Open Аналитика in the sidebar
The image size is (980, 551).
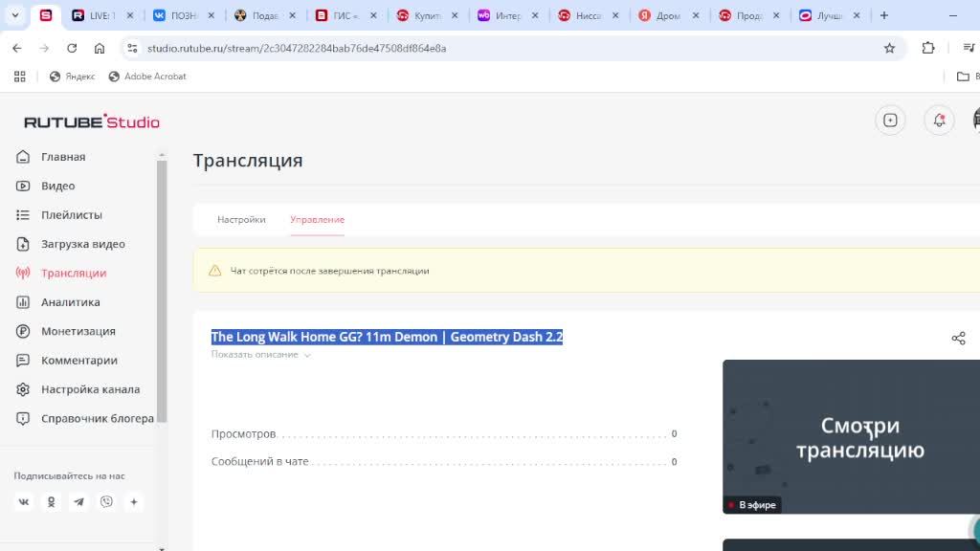coord(71,301)
